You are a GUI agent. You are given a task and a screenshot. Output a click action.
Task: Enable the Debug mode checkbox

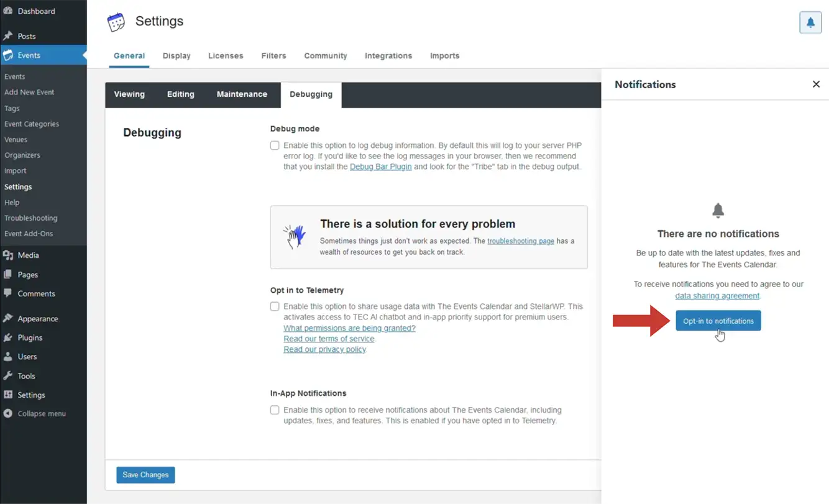tap(275, 145)
